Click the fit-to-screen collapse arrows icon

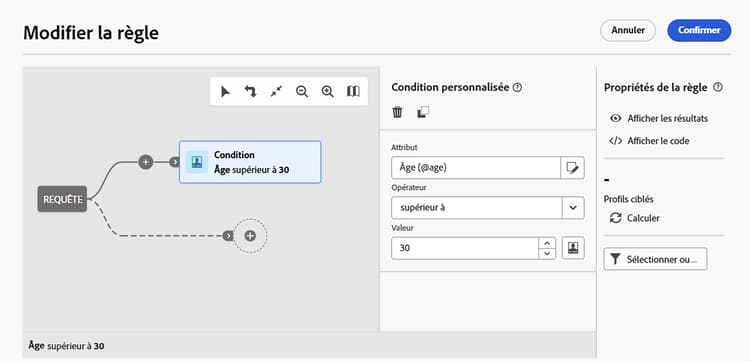point(276,91)
